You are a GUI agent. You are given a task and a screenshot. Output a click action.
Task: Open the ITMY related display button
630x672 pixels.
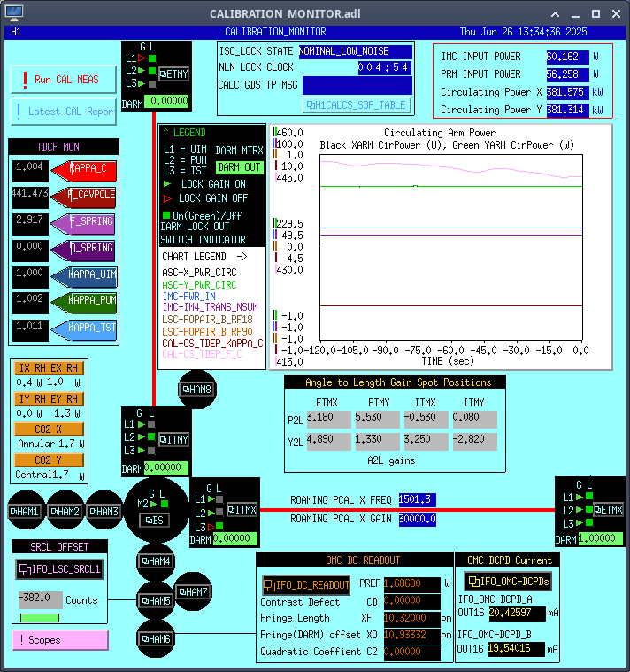[x=173, y=440]
